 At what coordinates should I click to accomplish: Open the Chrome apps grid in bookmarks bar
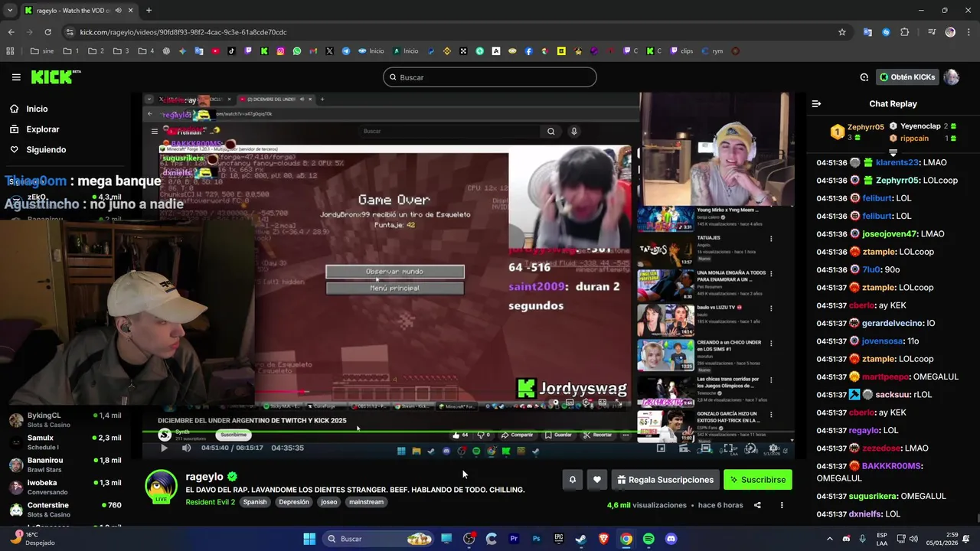tap(10, 51)
